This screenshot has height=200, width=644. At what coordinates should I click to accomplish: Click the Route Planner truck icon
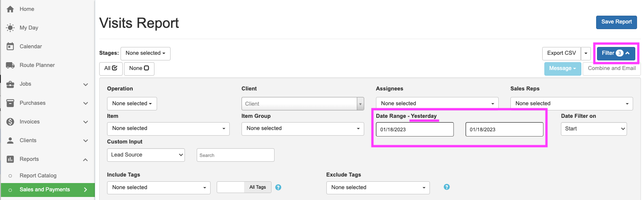10,65
